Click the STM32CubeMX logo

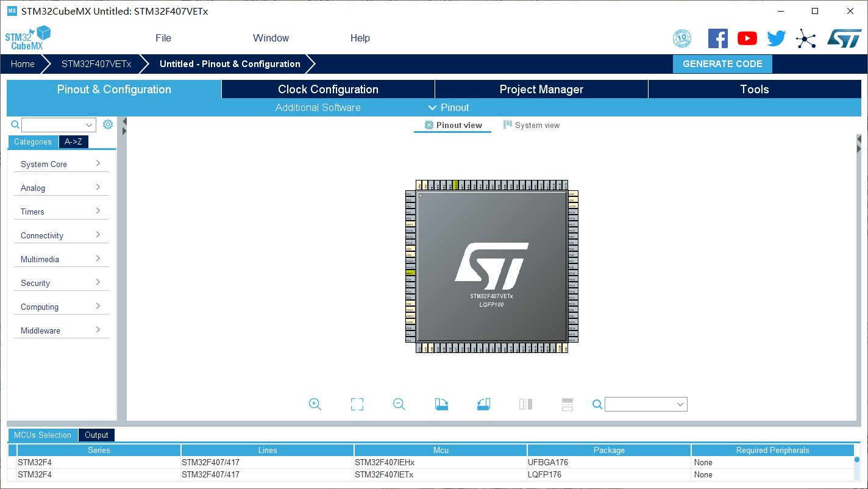(28, 38)
